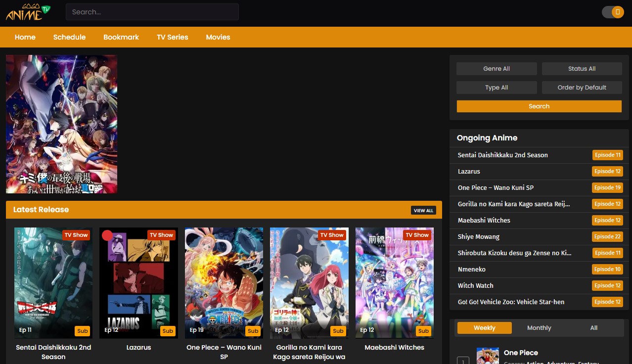The height and width of the screenshot is (364, 632).
Task: Open Nmeneko in Ongoing Anime
Action: pyautogui.click(x=472, y=269)
